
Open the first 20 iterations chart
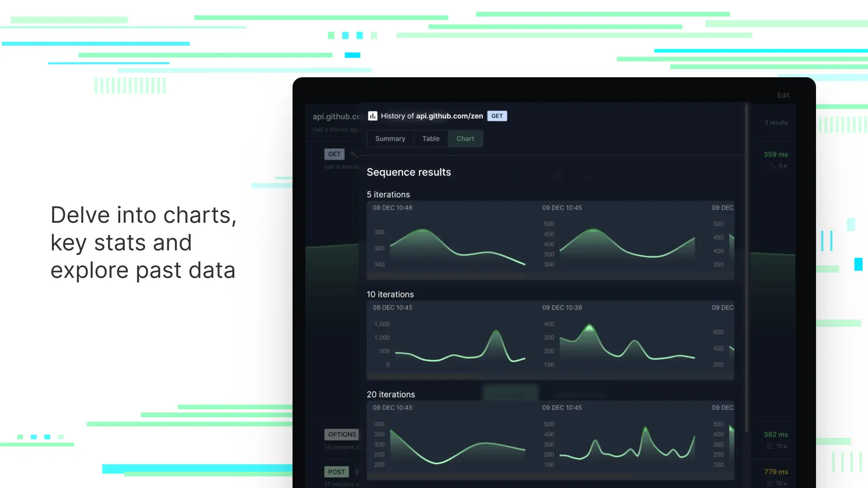pyautogui.click(x=449, y=440)
